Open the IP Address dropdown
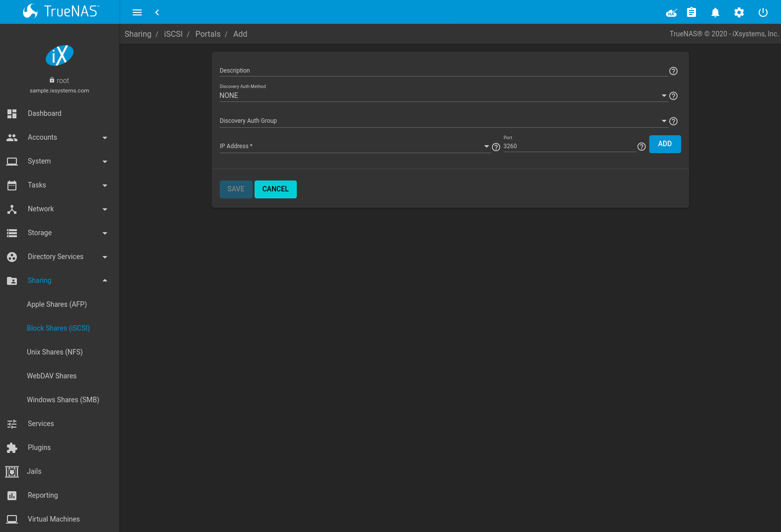Viewport: 781px width, 532px height. click(355, 146)
